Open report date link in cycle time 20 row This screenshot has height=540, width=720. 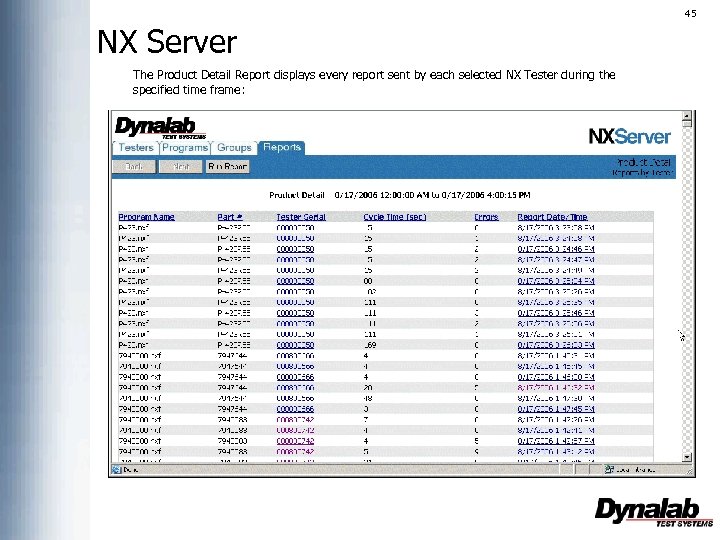[556, 388]
